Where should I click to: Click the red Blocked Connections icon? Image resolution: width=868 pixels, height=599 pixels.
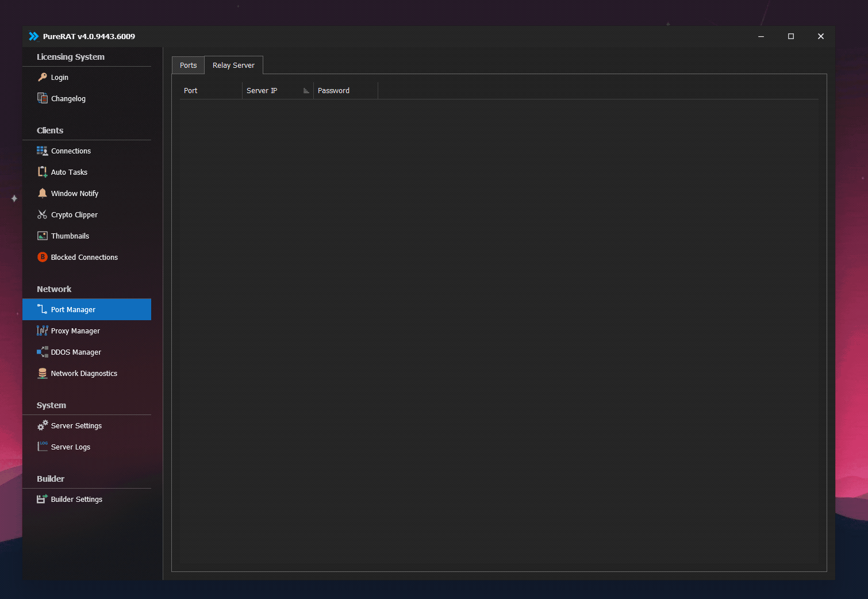tap(42, 257)
